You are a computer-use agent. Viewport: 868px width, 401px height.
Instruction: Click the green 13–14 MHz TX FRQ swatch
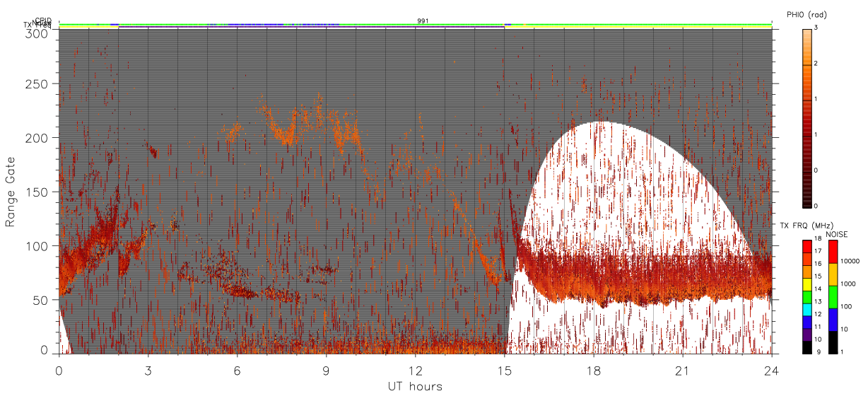pyautogui.click(x=807, y=297)
